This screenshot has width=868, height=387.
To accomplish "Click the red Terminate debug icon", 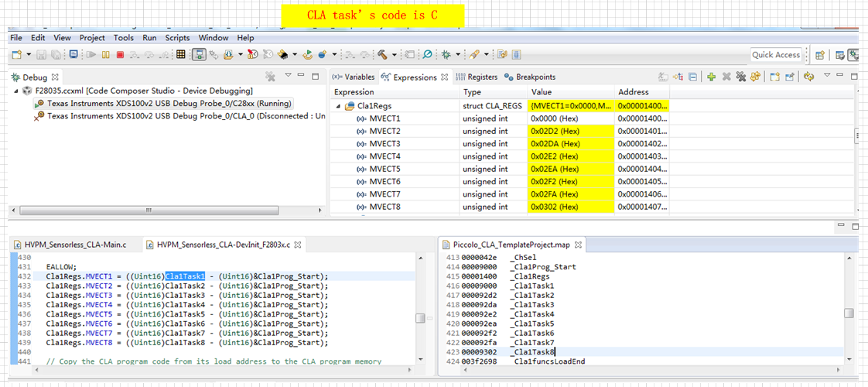I will click(x=120, y=55).
